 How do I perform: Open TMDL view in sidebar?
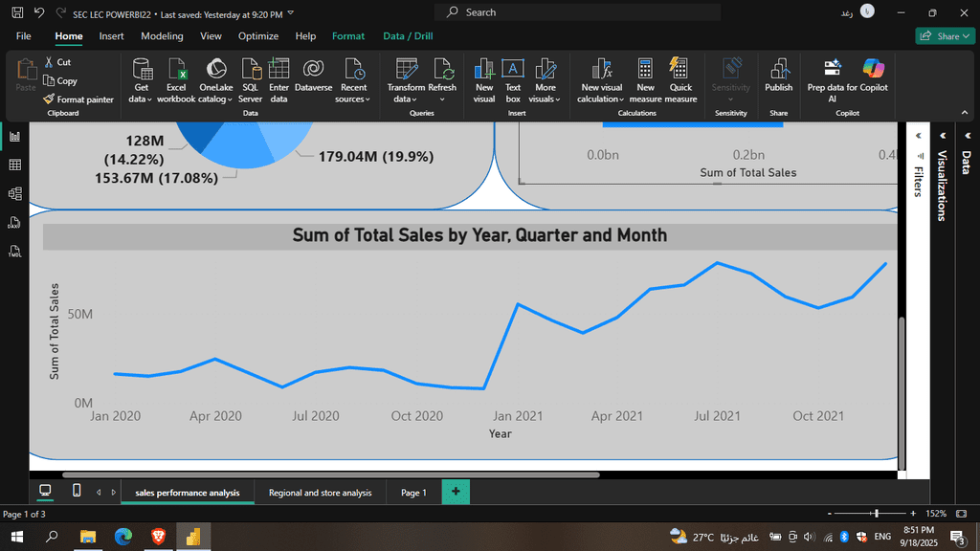tap(14, 252)
